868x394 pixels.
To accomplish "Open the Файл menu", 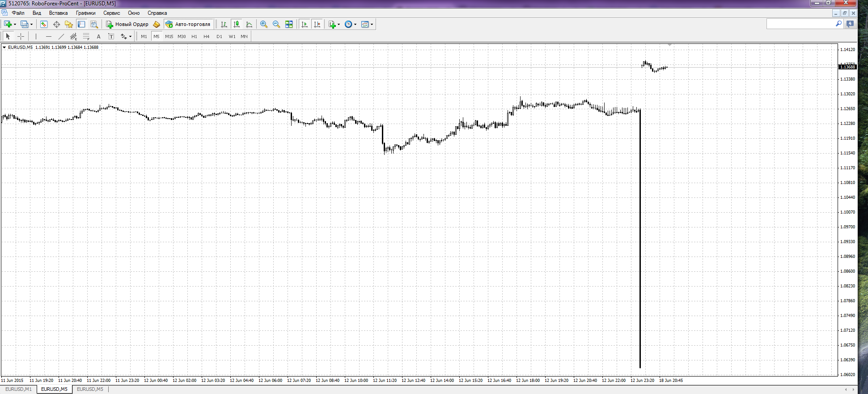I will [18, 13].
